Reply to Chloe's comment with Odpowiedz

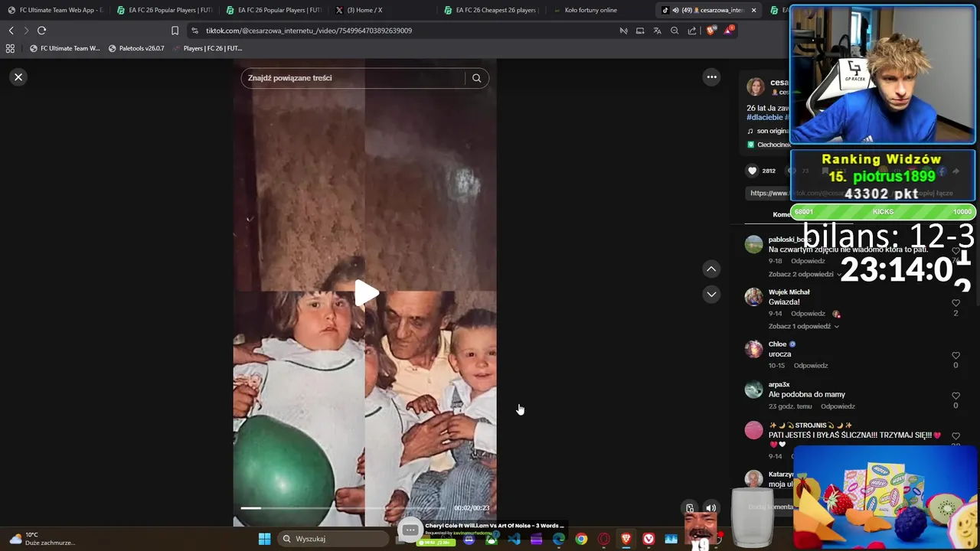[x=811, y=366]
